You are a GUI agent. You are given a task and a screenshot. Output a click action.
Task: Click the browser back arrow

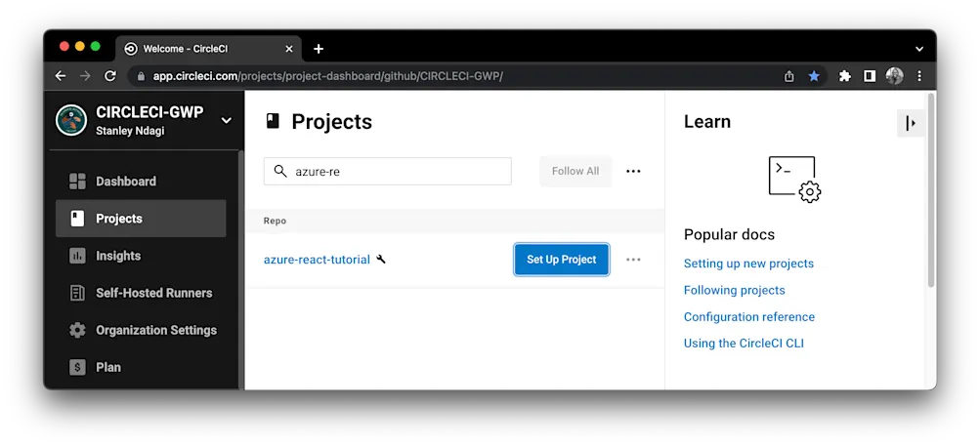60,76
